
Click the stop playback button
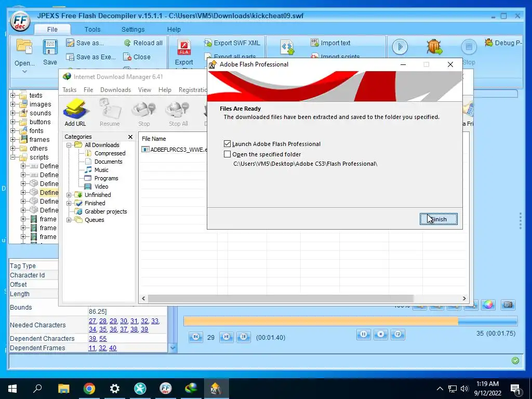pyautogui.click(x=381, y=335)
